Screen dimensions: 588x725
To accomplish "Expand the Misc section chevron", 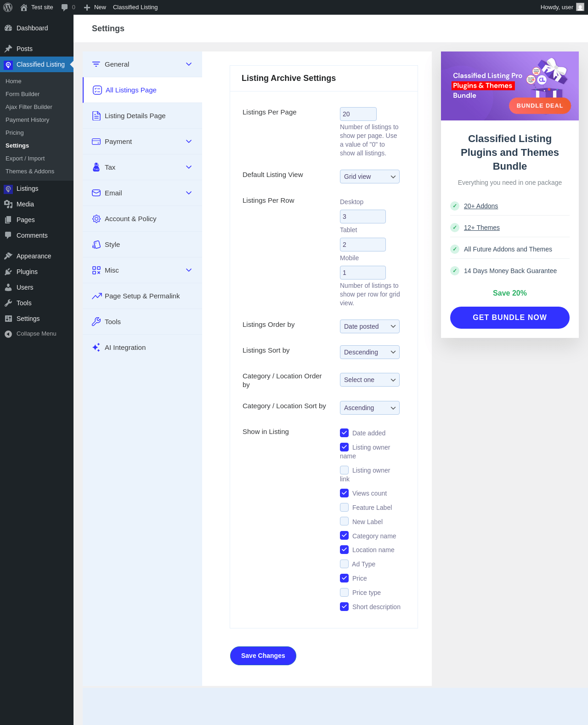I will [189, 270].
